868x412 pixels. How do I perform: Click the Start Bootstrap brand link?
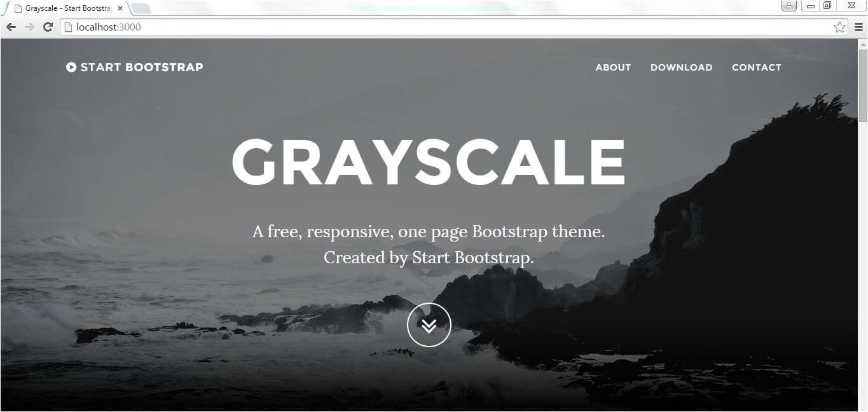[135, 67]
